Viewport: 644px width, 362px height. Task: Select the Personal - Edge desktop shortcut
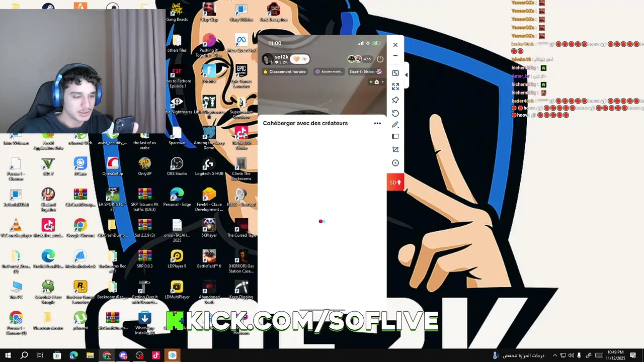tap(177, 197)
